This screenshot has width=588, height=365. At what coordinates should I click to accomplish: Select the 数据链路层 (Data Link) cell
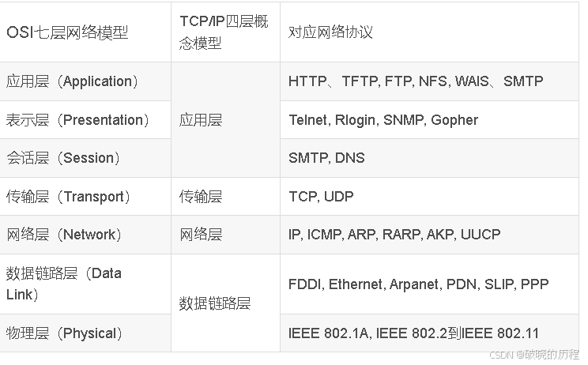[64, 284]
